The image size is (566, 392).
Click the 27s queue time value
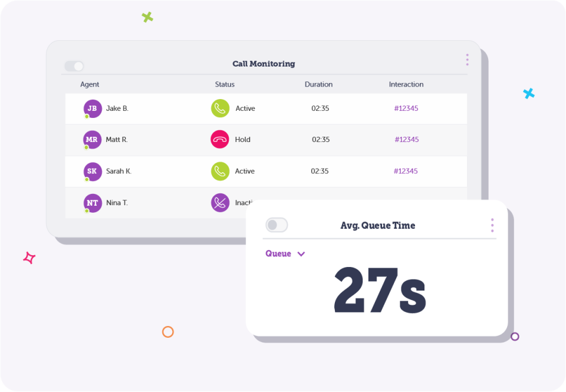click(x=379, y=290)
